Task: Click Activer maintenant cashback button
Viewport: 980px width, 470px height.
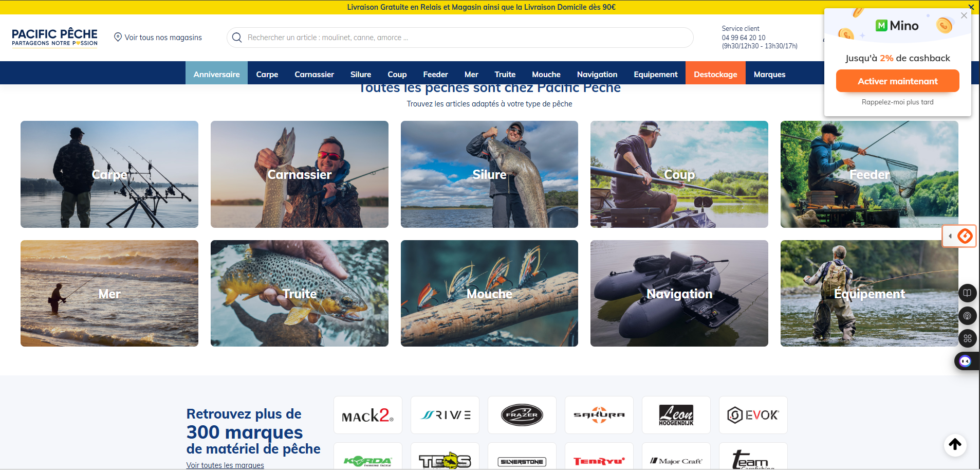Action: tap(897, 81)
